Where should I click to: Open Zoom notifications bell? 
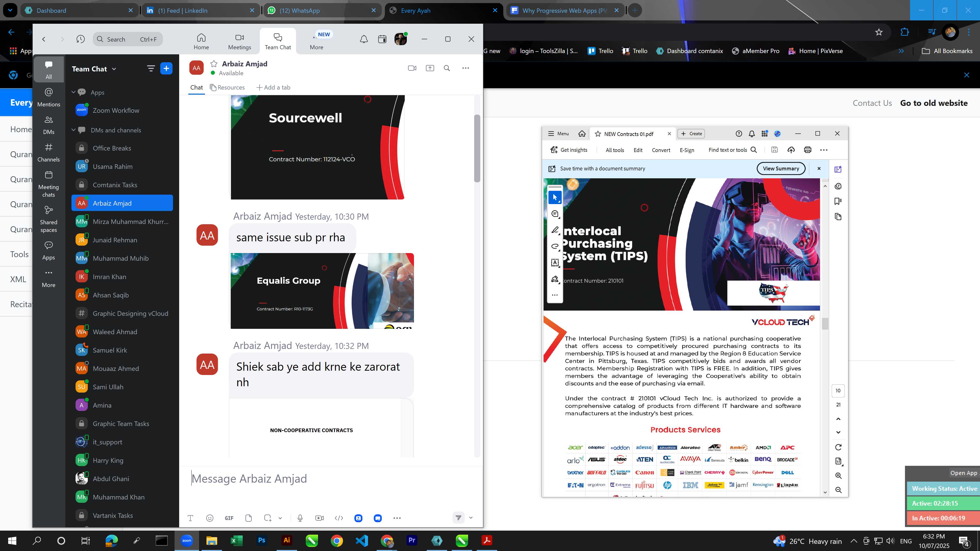(x=364, y=39)
